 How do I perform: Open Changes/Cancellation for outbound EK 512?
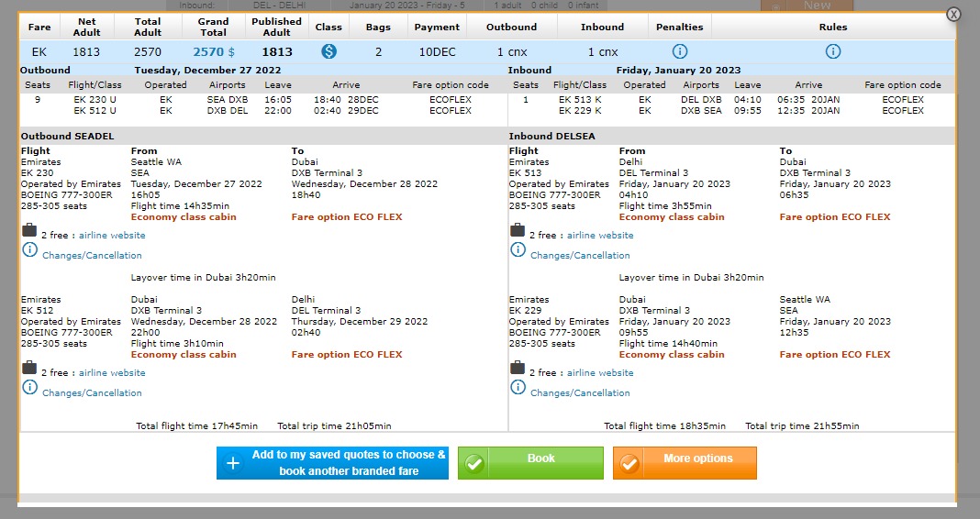point(92,393)
